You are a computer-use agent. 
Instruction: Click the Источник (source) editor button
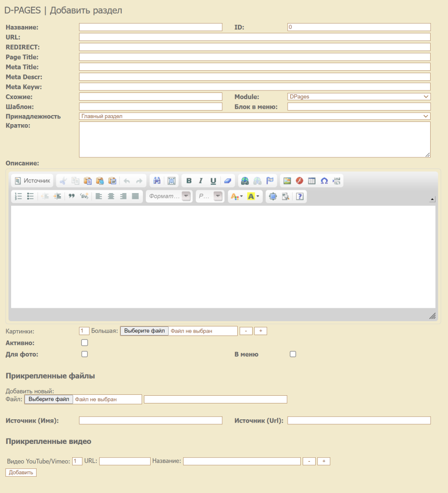pyautogui.click(x=32, y=181)
